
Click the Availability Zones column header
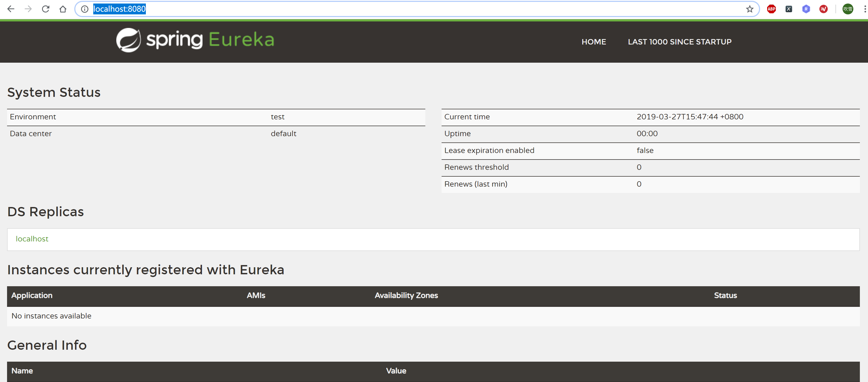pos(406,296)
